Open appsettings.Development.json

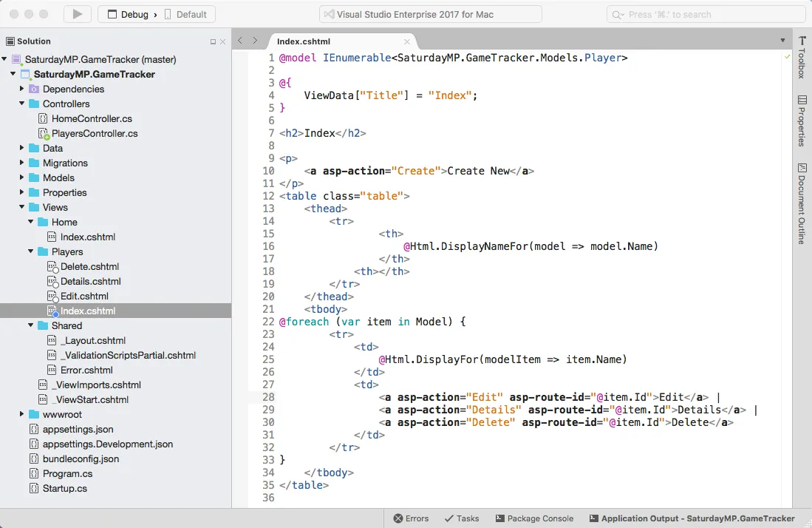tap(108, 444)
